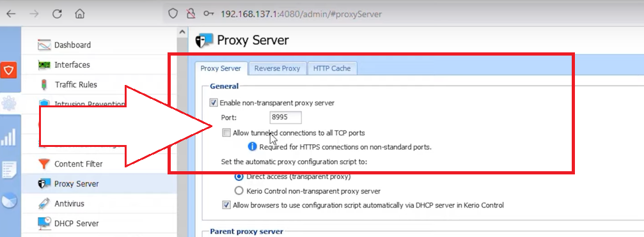Open Content Filter in the navigation tree

(79, 164)
